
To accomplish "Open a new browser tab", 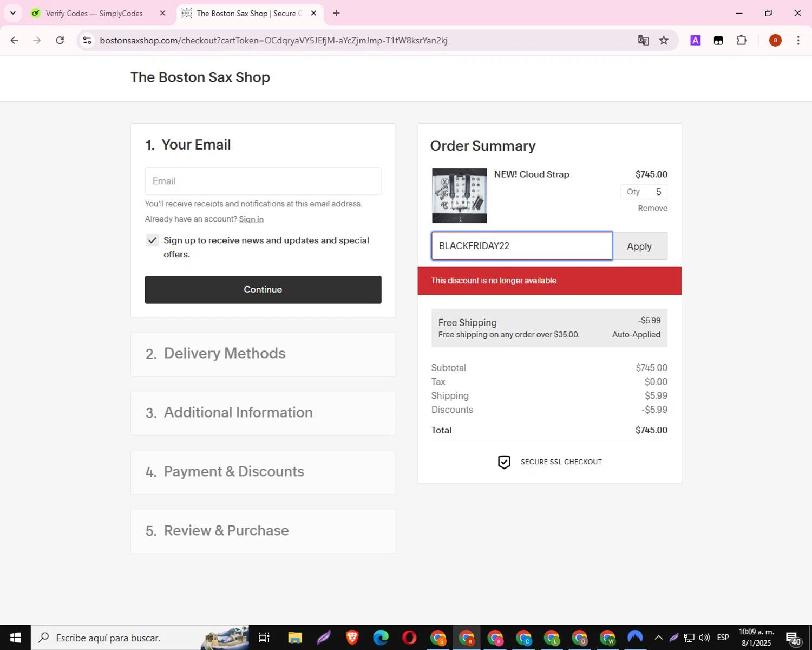I will tap(336, 13).
